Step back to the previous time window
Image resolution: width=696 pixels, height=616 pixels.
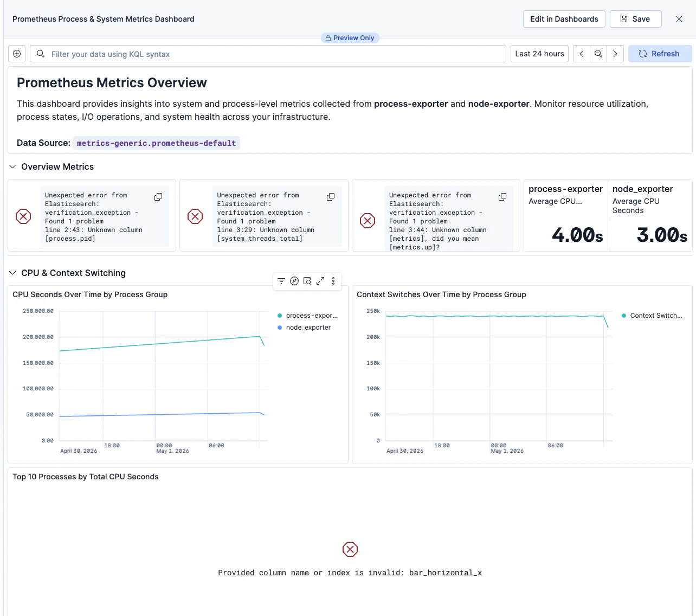click(x=582, y=54)
